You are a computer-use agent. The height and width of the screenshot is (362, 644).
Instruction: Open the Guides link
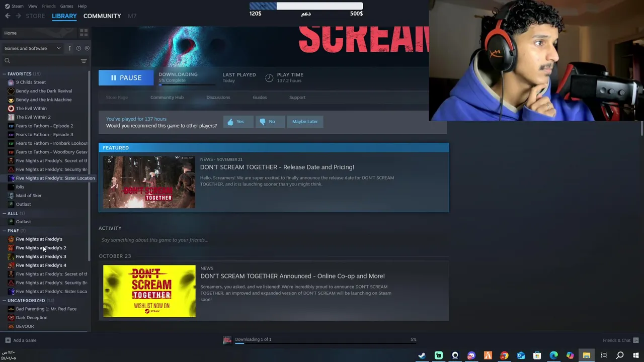click(x=260, y=98)
